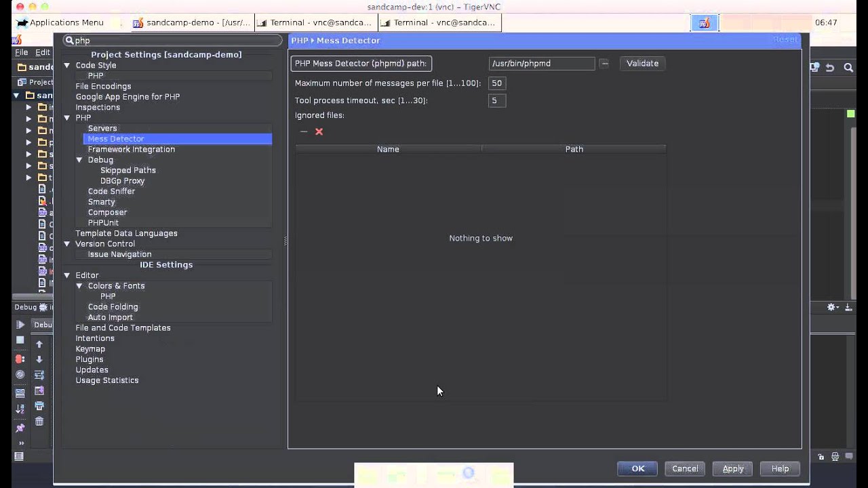Select Code Sniffer settings item
Viewport: 868px width, 488px height.
(111, 191)
